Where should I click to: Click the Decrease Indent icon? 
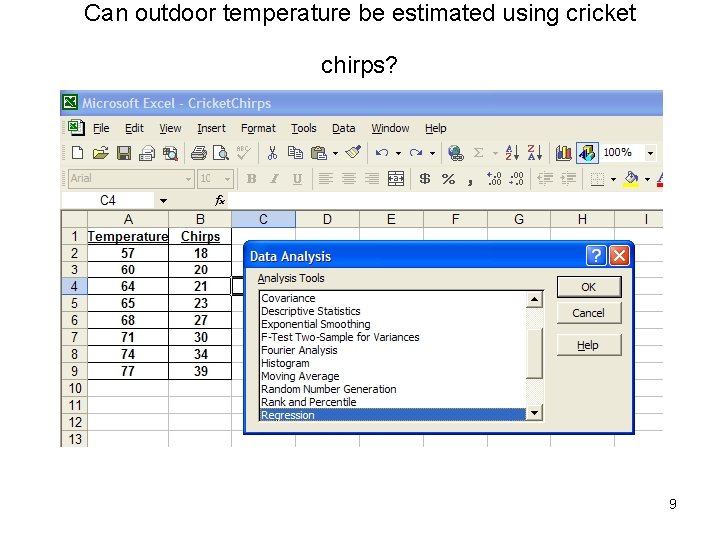pos(545,179)
